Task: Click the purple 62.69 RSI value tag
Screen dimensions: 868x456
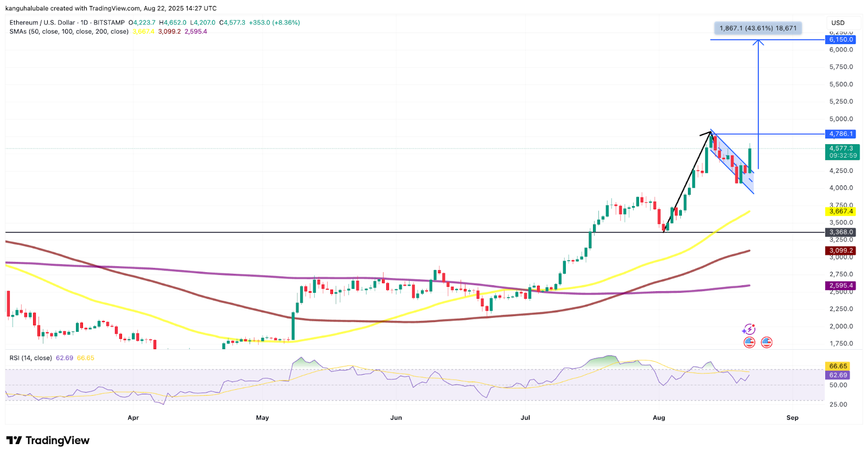Action: [838, 375]
